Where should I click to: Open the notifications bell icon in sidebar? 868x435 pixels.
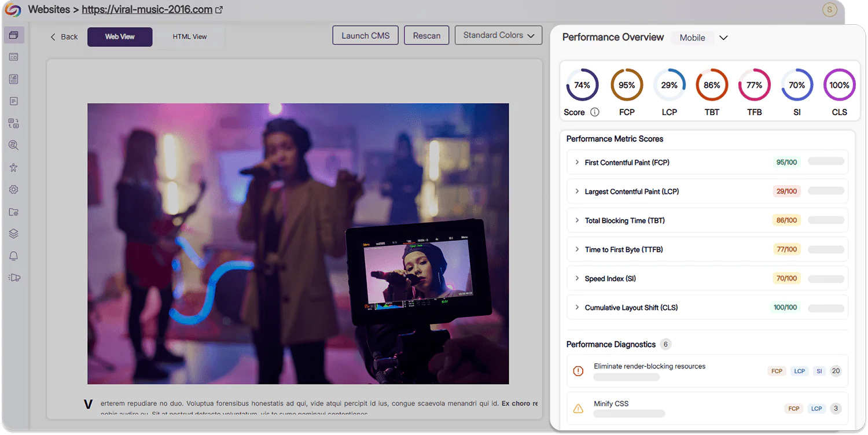14,256
